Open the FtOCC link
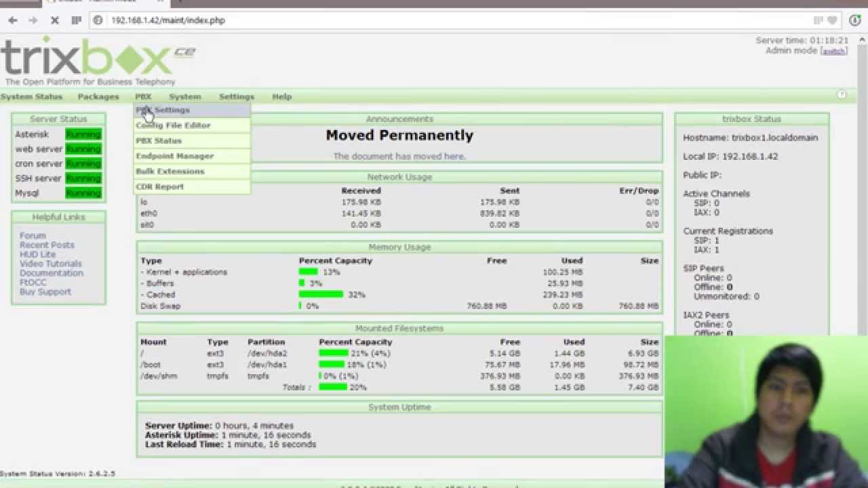Screen dimensions: 868x488 coord(33,283)
